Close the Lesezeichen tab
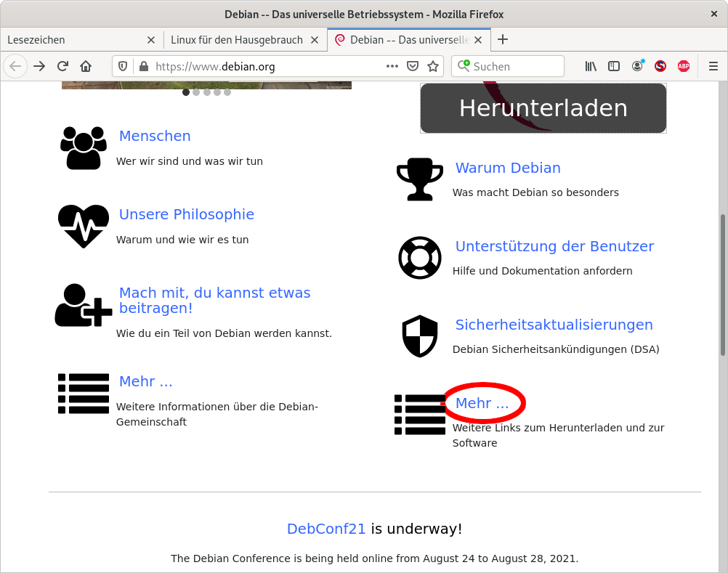Viewport: 728px width, 573px height. point(151,40)
